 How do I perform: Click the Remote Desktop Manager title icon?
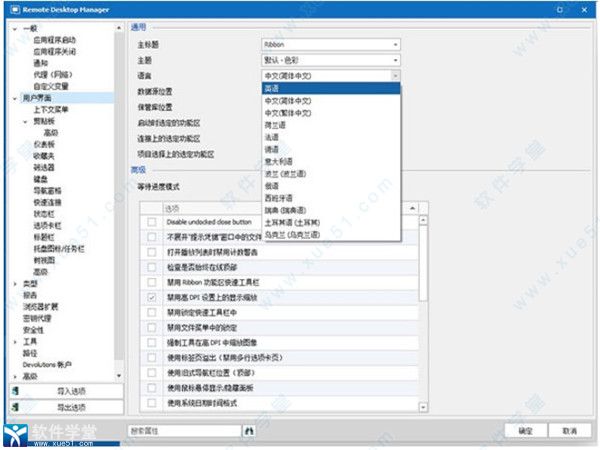coord(15,10)
